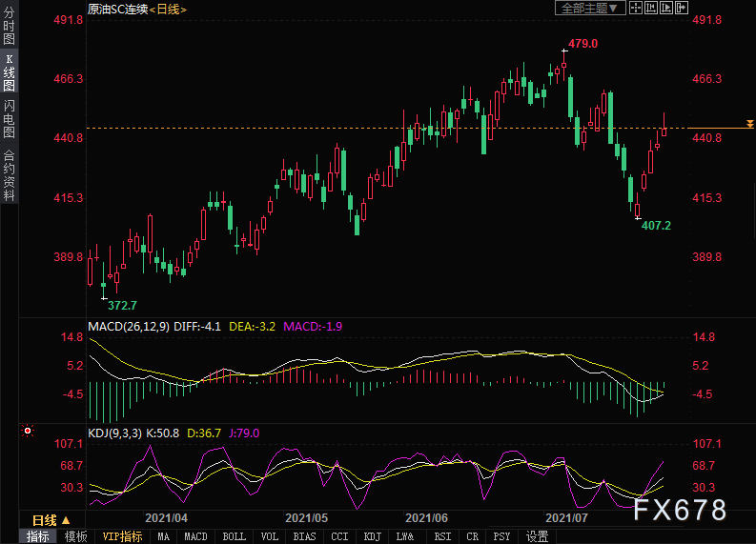Open the 日线 period selector at bottom

click(51, 520)
